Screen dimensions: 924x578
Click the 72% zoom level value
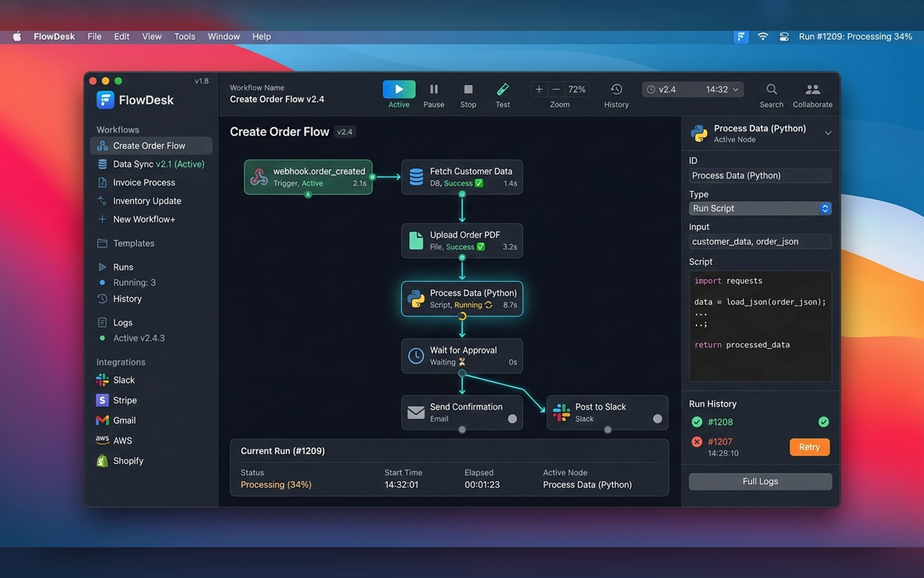point(577,89)
